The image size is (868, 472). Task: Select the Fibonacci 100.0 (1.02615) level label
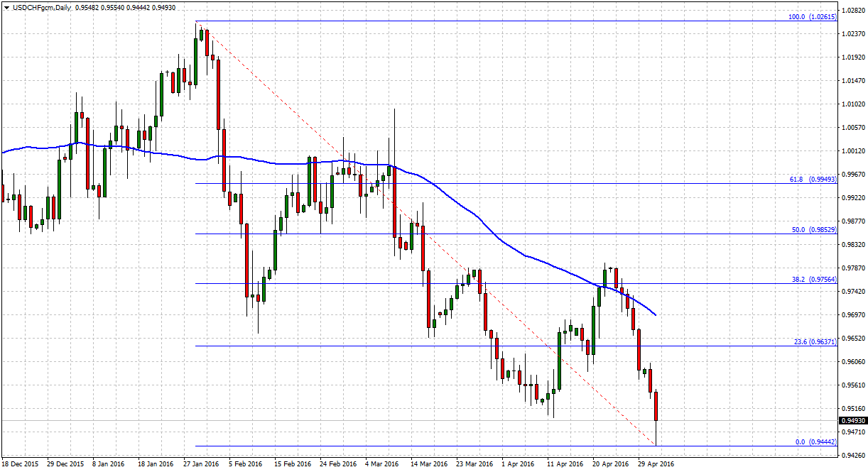coord(813,16)
